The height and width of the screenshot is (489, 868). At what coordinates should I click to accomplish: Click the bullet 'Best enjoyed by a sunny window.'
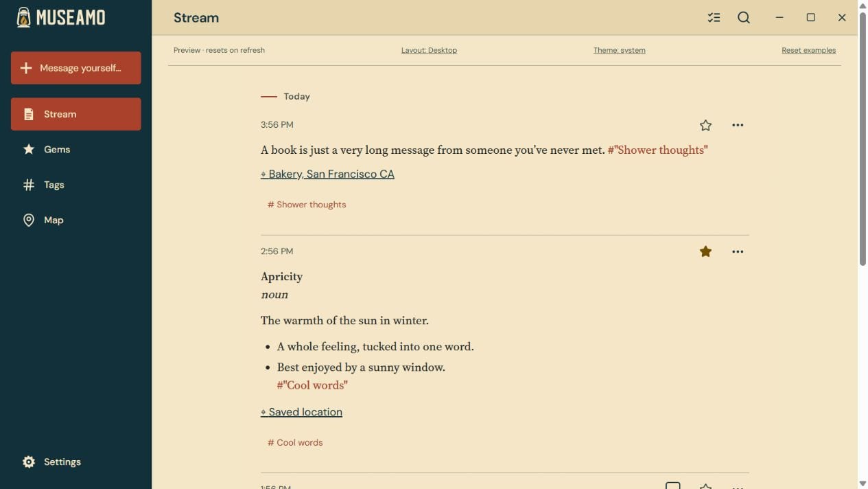click(361, 367)
